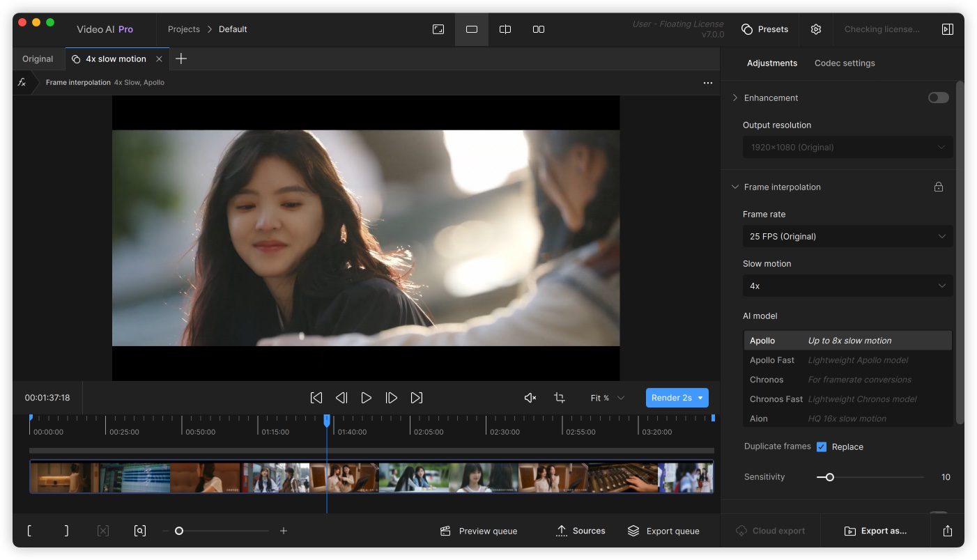Switch to the Codec settings tab
Viewport: 977px width, 560px height.
pyautogui.click(x=845, y=63)
